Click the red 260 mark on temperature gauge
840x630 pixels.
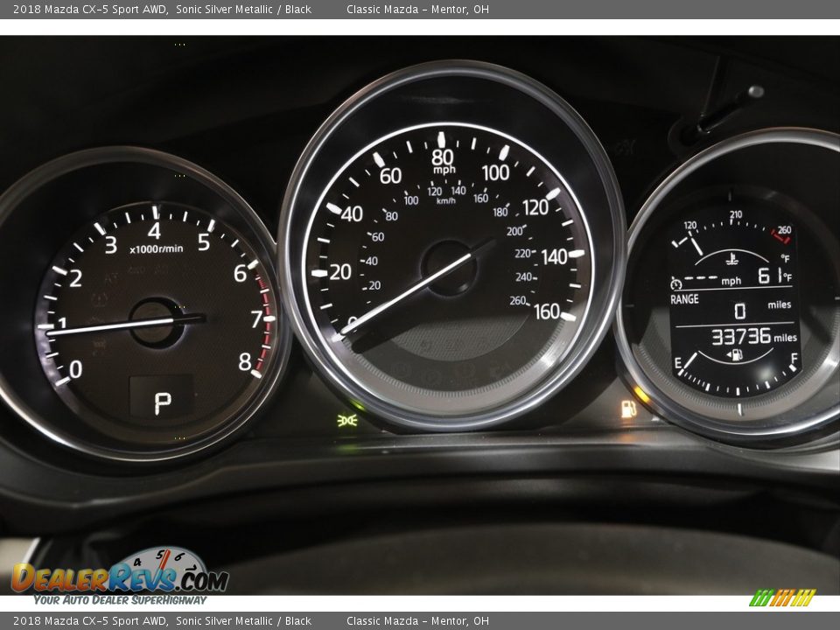[x=783, y=231]
